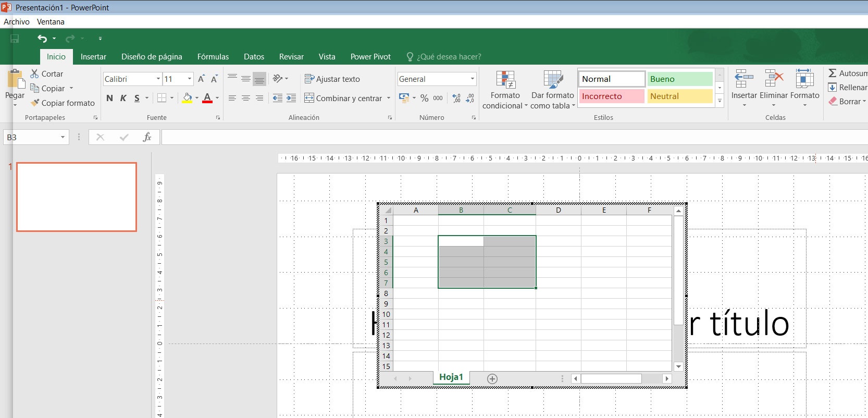Apply red font color
868x418 pixels.
207,98
